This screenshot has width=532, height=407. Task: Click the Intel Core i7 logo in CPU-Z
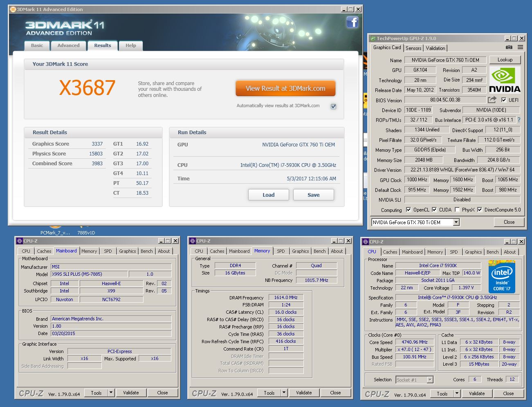coord(502,277)
